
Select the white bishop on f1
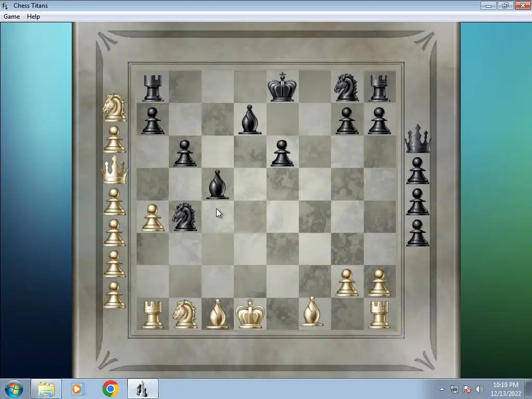point(312,312)
